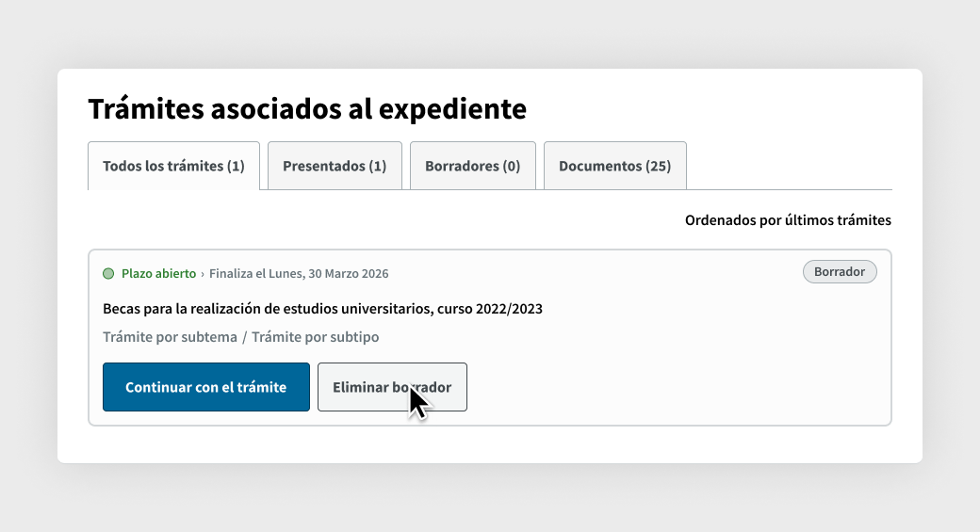Click the Plazo abierto label
The width and height of the screenshot is (980, 532).
[x=158, y=273]
